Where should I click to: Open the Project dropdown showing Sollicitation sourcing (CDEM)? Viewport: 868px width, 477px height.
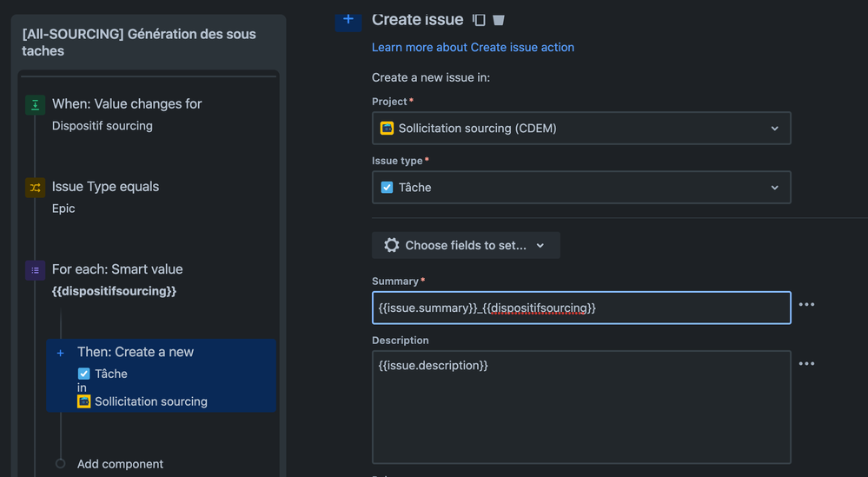581,128
